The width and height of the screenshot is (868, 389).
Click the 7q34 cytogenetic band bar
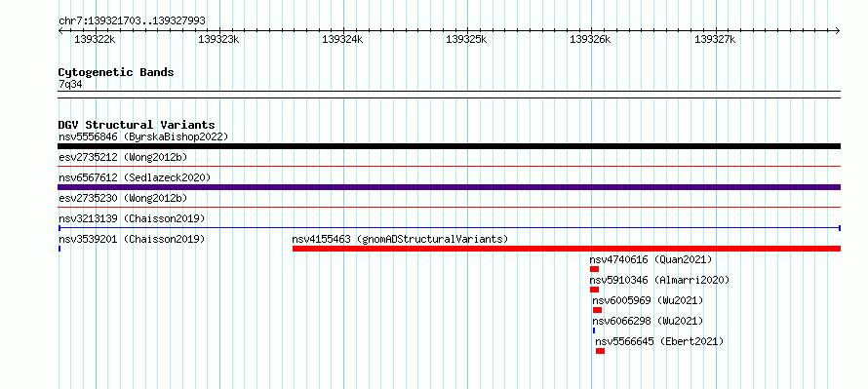click(x=449, y=95)
